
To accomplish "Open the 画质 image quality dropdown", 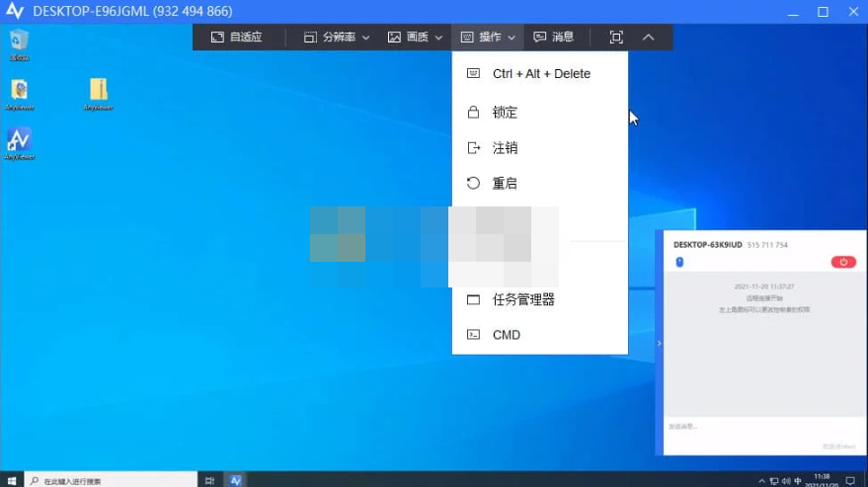I will pos(415,38).
